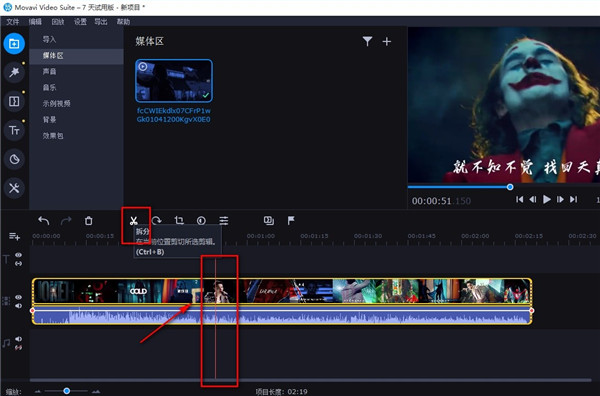The height and width of the screenshot is (396, 600).
Task: Select 效果包 in the side list
Action: (76, 136)
